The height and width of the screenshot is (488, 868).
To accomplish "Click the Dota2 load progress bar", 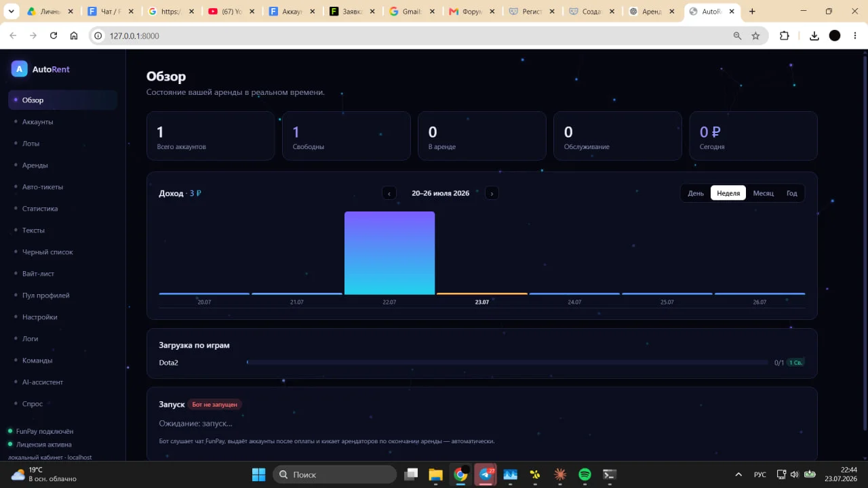I will (507, 363).
